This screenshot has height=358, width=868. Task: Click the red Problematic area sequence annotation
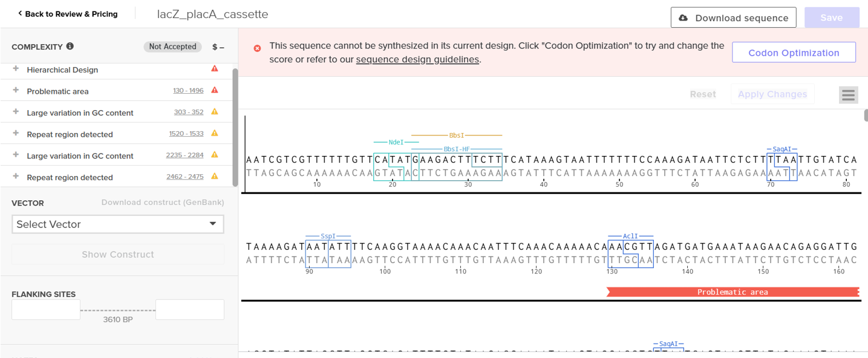(x=733, y=292)
